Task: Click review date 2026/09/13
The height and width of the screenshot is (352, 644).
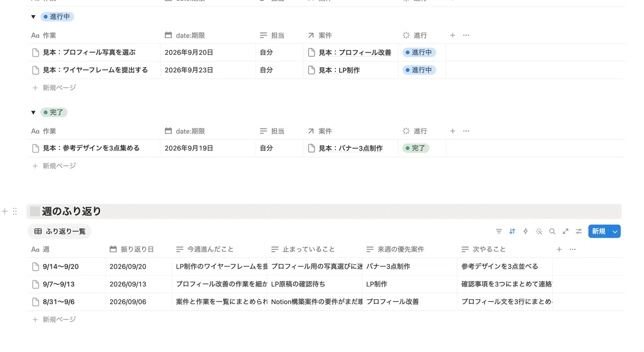Action: (128, 284)
